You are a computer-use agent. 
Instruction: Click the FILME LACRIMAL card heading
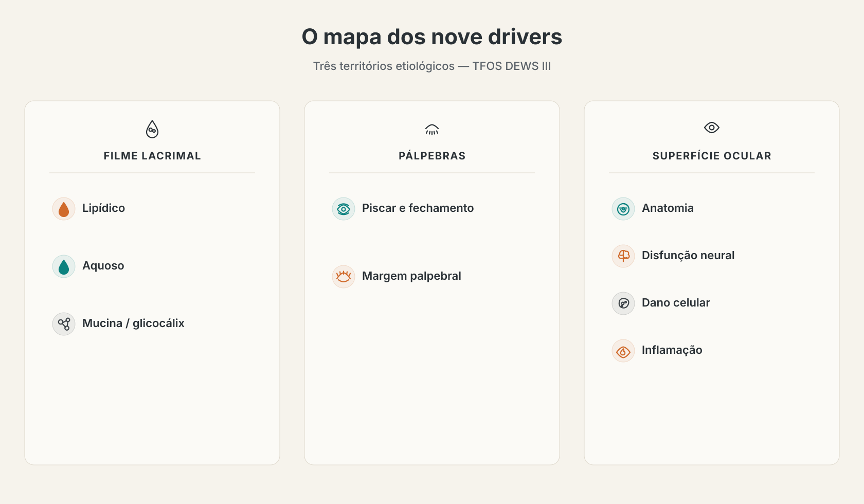[152, 156]
